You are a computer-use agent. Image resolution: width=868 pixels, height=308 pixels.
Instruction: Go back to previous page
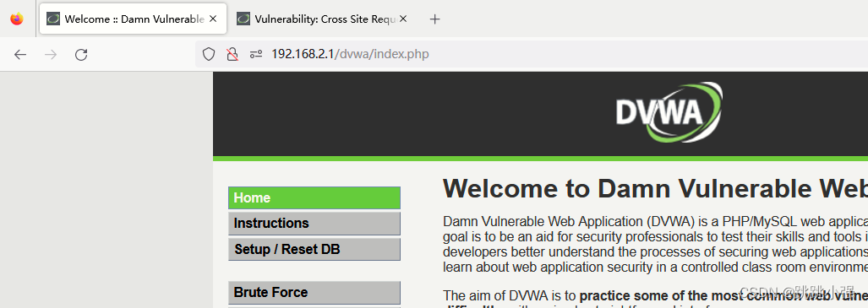point(20,54)
